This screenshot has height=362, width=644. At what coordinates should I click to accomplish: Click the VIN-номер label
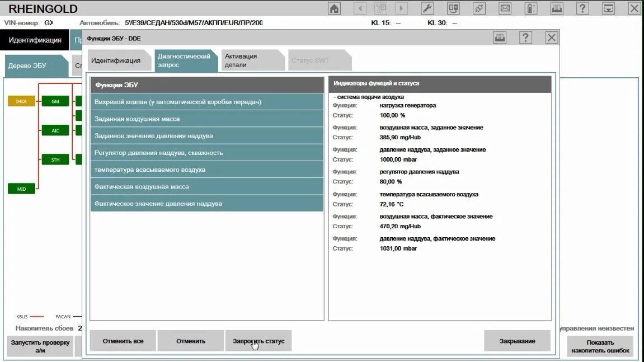[22, 22]
